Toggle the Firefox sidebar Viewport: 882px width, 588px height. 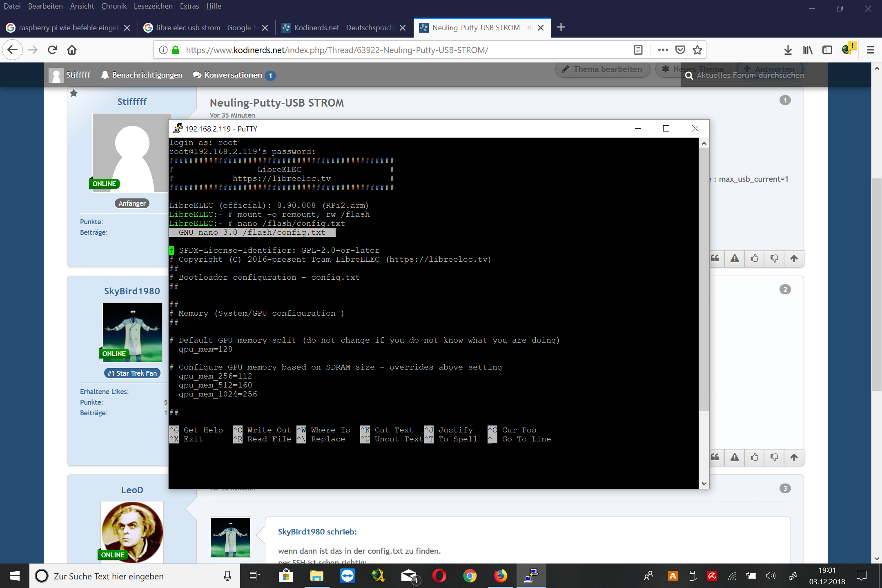point(827,50)
